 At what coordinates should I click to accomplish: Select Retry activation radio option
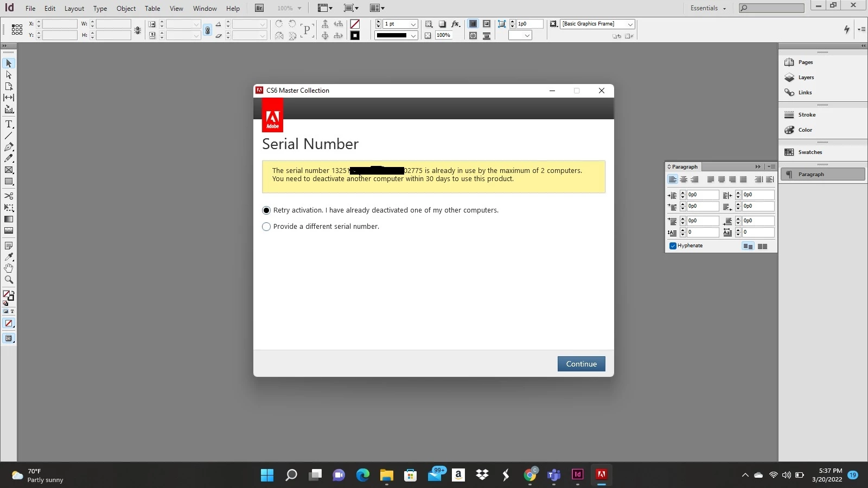point(266,210)
